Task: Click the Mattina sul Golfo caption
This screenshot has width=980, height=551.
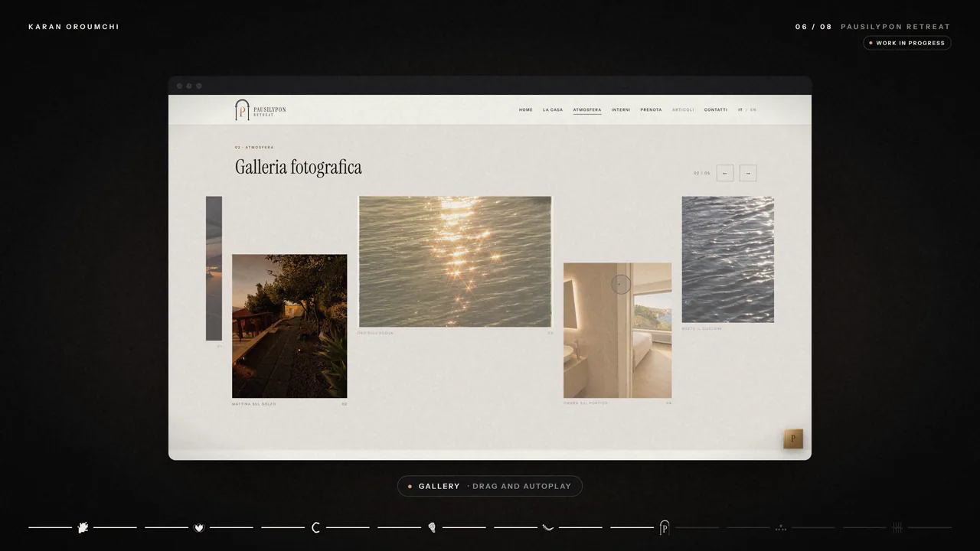Action: (254, 404)
